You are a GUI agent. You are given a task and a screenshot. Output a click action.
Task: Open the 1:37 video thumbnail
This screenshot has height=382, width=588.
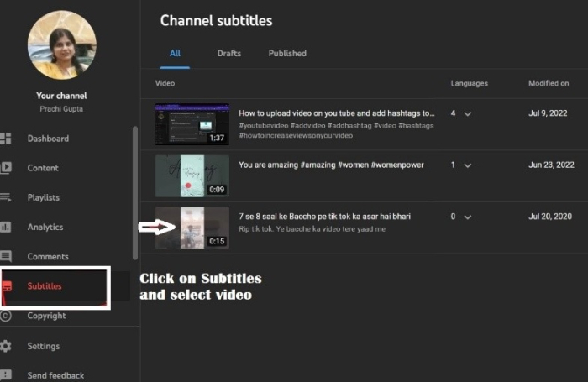(192, 124)
